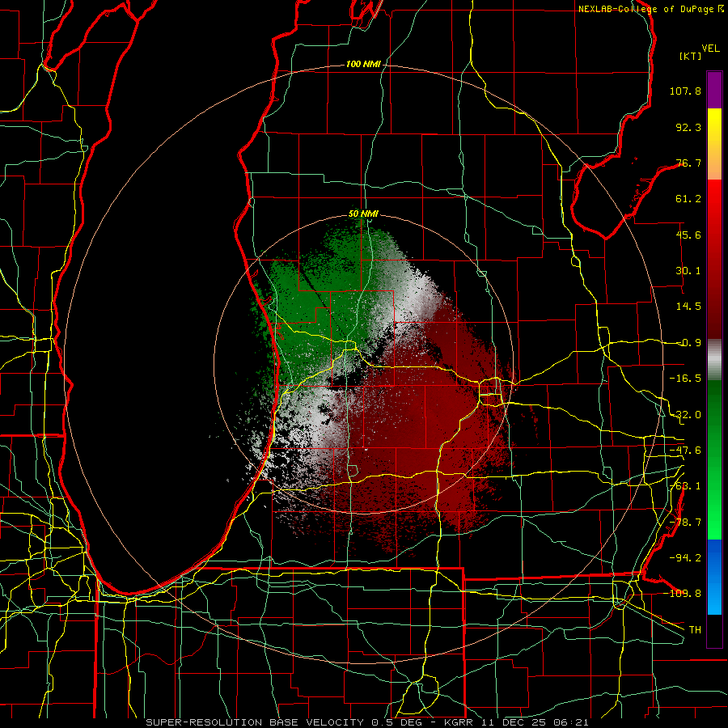Click the VEL legend title
728x728 pixels.
point(710,49)
